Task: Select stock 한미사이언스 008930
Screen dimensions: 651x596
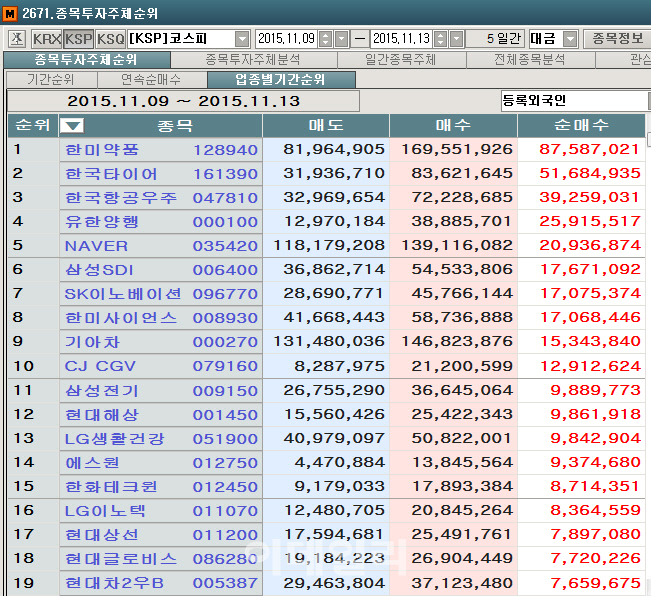Action: (x=161, y=318)
